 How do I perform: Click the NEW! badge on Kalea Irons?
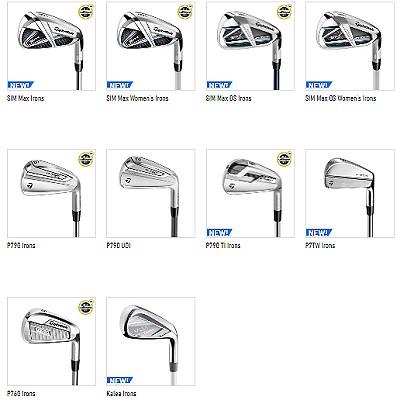(120, 380)
